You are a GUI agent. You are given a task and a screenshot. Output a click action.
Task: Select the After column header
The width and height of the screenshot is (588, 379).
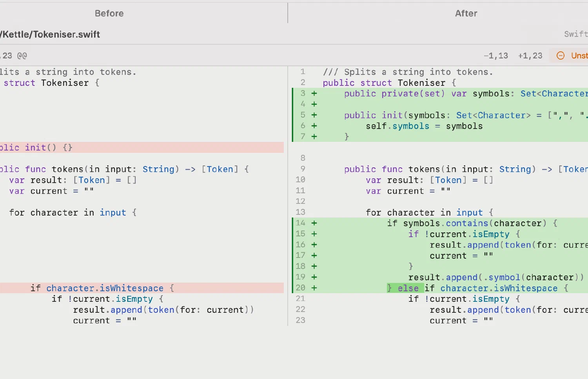[466, 13]
